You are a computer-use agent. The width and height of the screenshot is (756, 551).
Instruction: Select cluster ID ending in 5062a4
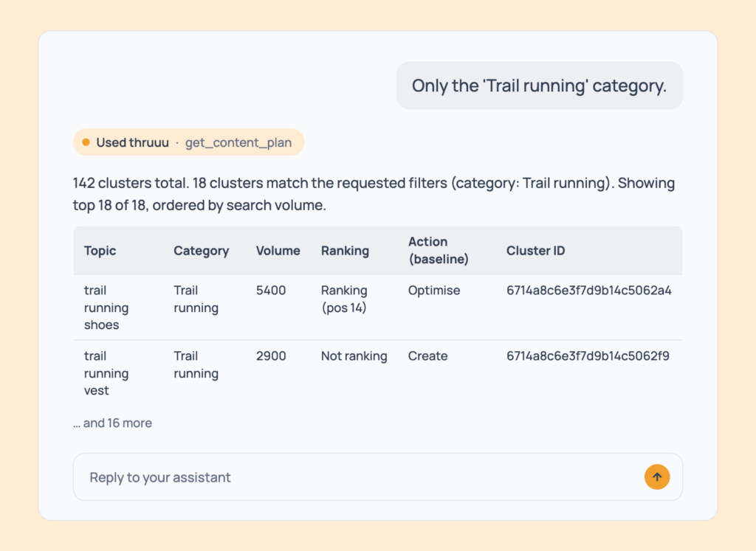click(588, 291)
